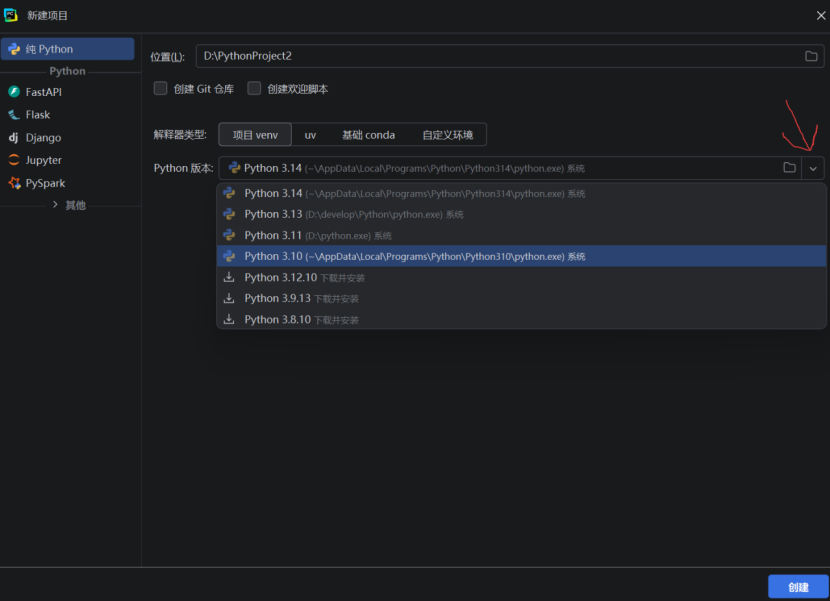Click the FastAPI icon in sidebar
Image resolution: width=830 pixels, height=601 pixels.
(x=14, y=92)
